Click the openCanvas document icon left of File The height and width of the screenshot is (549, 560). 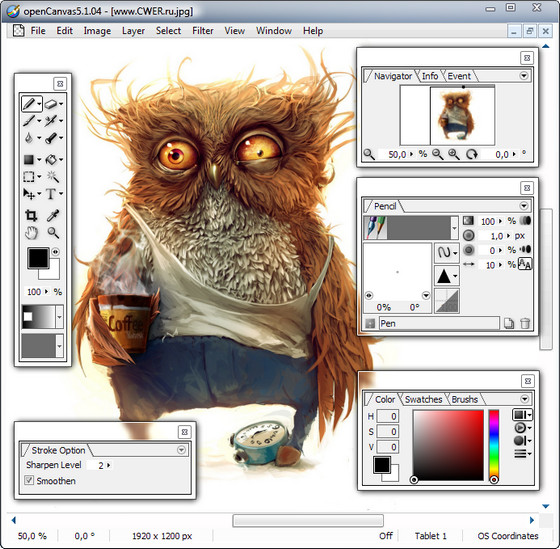[x=19, y=31]
